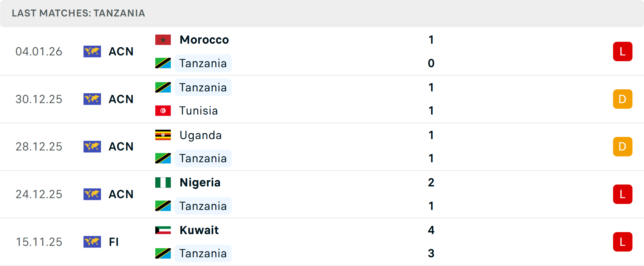
Task: Click the Nigeria team name
Action: [200, 182]
